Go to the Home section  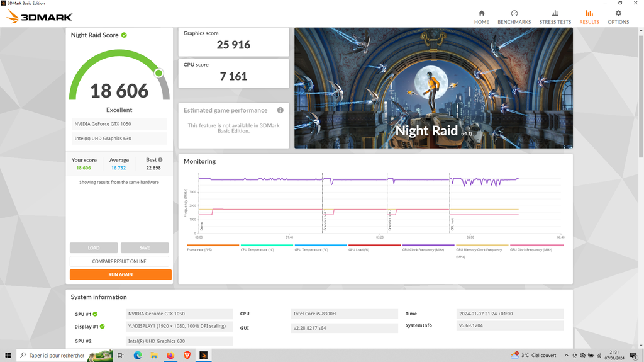[x=481, y=16]
